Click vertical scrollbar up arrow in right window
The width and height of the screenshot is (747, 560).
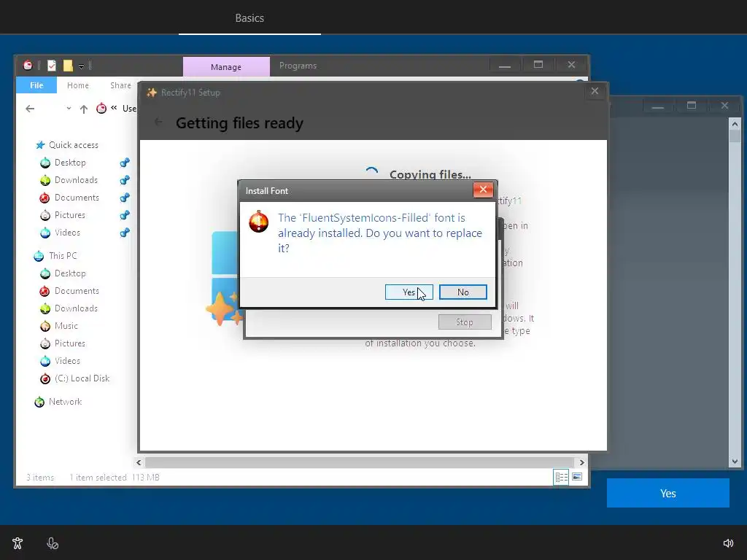coord(735,124)
